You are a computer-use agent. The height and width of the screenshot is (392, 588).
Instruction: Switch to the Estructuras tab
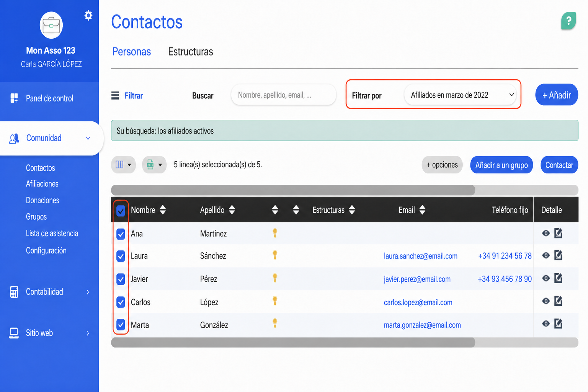pos(191,52)
